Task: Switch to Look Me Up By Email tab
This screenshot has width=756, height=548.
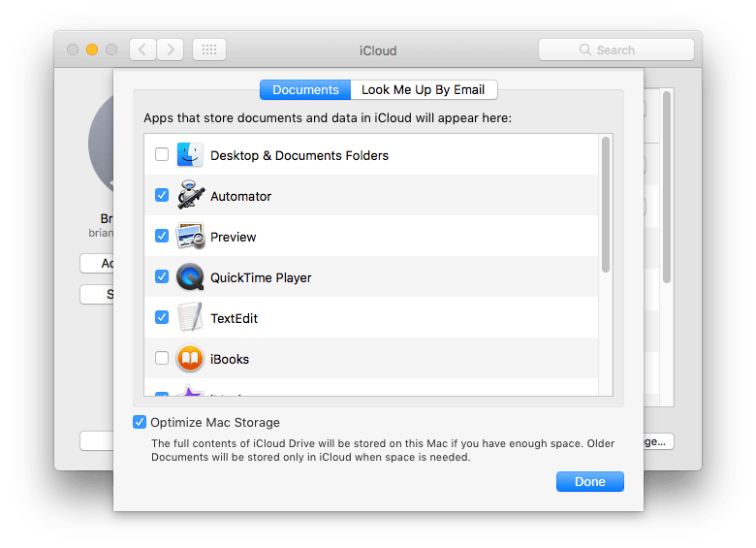Action: pos(423,90)
